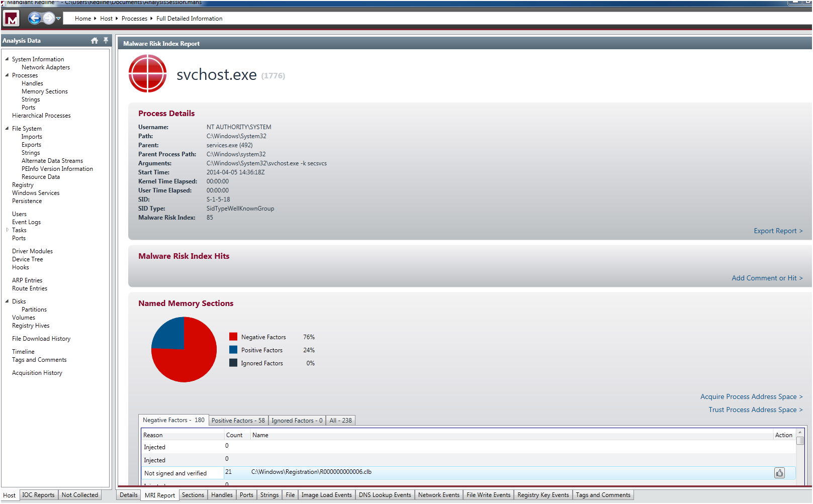This screenshot has height=504, width=813.
Task: Select Hierarchical Processes in the tree
Action: [41, 116]
